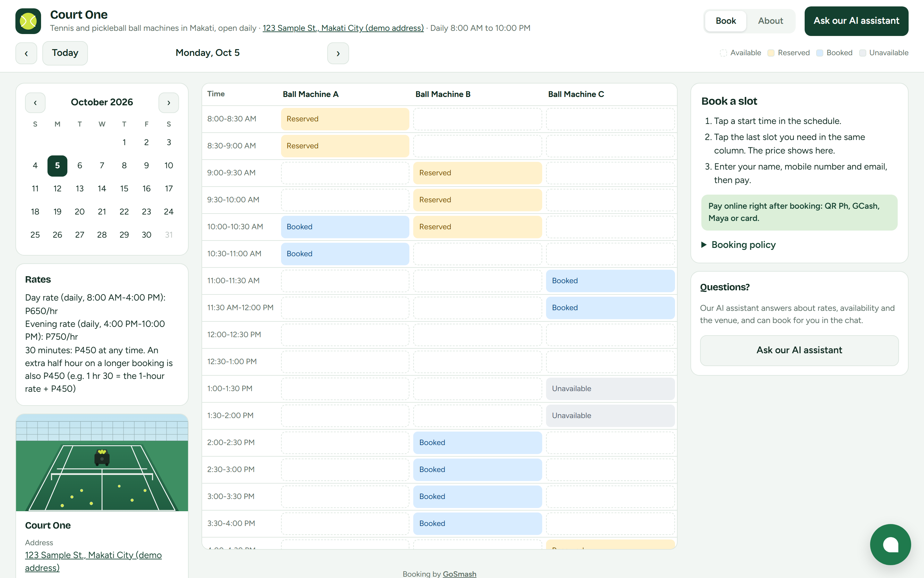The width and height of the screenshot is (924, 578).
Task: Click Booked 3:00-3:30 PM slot on Machine B
Action: click(x=477, y=496)
